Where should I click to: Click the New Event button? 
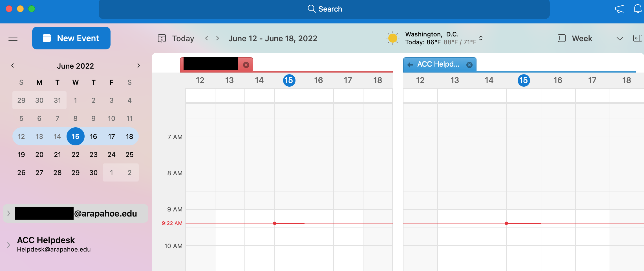71,38
